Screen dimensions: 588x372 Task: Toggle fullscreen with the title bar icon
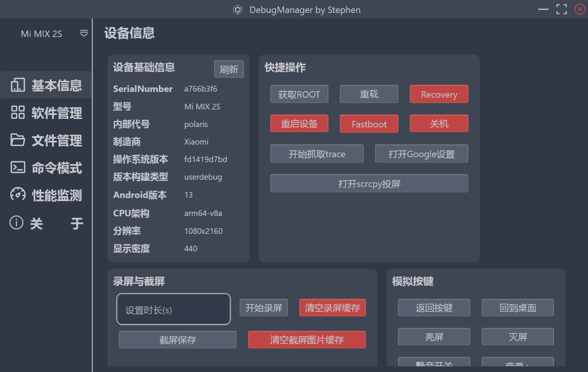click(x=561, y=9)
